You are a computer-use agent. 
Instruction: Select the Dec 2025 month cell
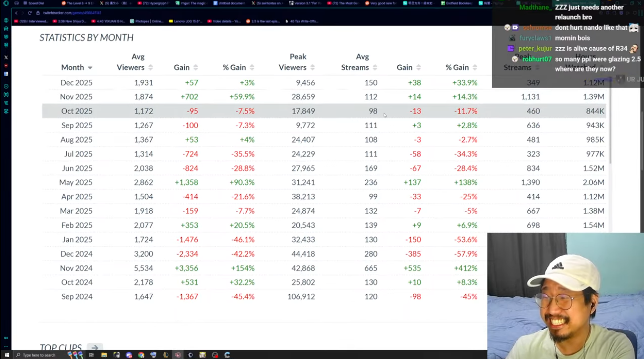click(x=77, y=83)
